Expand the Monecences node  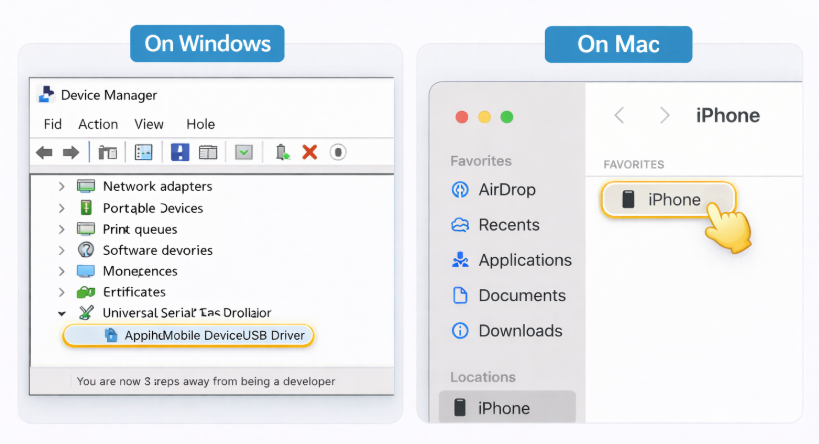[62, 271]
